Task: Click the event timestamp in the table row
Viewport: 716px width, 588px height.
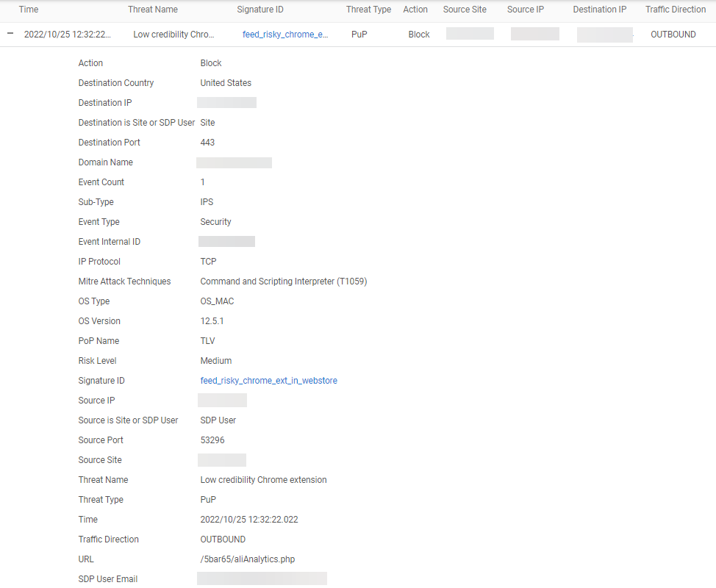Action: (x=68, y=35)
